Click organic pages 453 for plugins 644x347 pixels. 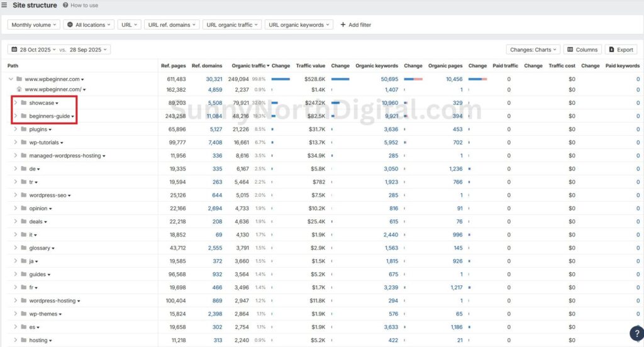(458, 129)
